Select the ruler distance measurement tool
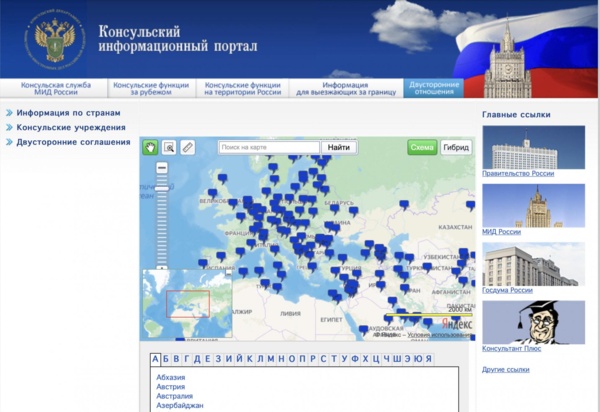Viewport: 600px width, 412px height. [187, 148]
